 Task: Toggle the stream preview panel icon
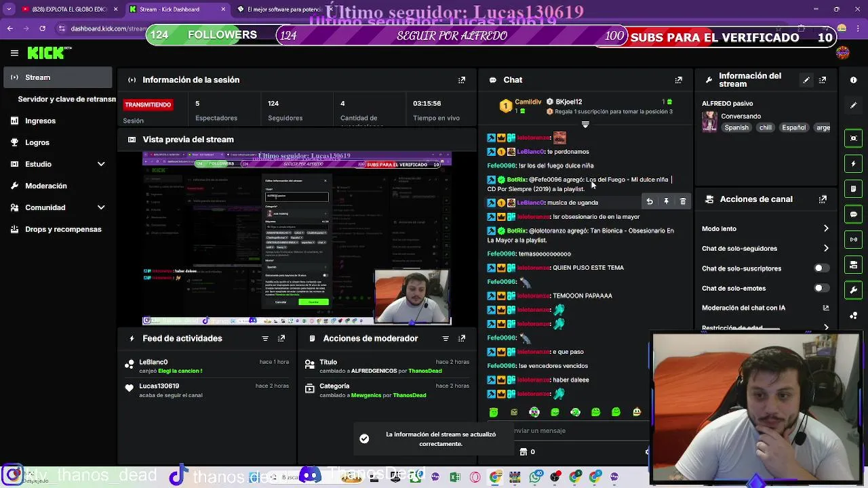[x=854, y=138]
